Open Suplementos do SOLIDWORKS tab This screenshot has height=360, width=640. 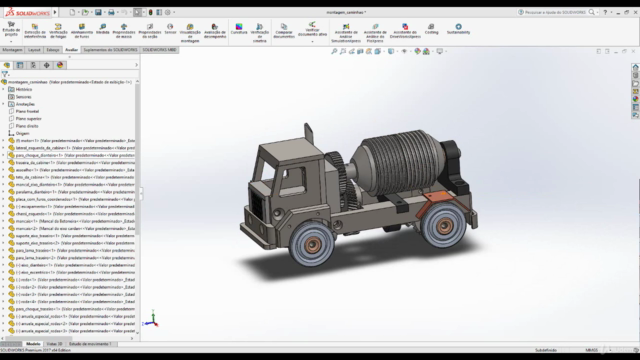tap(110, 50)
